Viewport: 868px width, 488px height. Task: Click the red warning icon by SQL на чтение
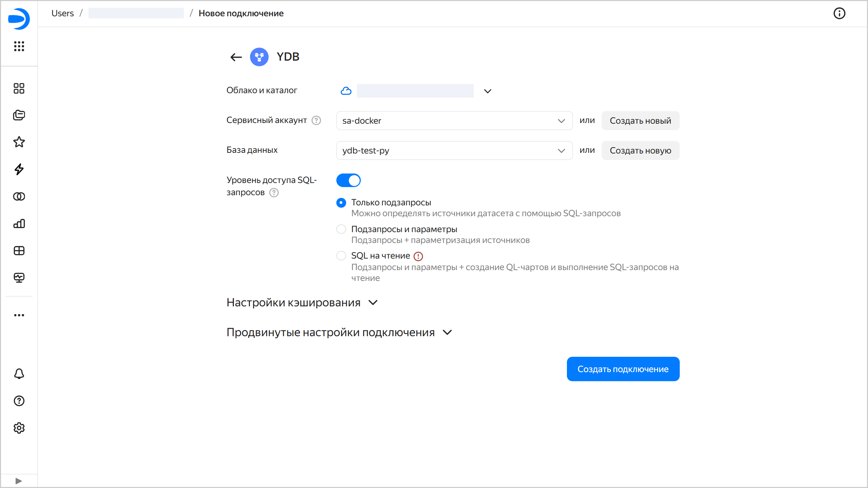pos(418,256)
